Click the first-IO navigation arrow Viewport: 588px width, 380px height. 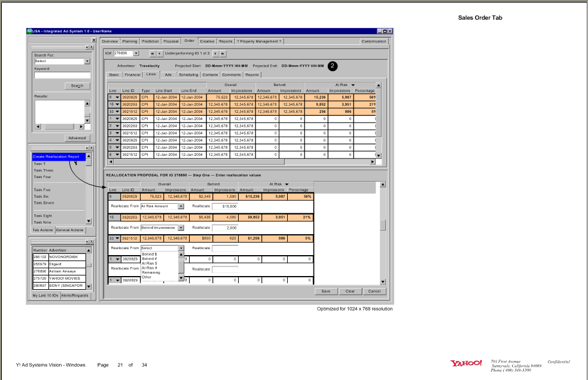(x=153, y=53)
